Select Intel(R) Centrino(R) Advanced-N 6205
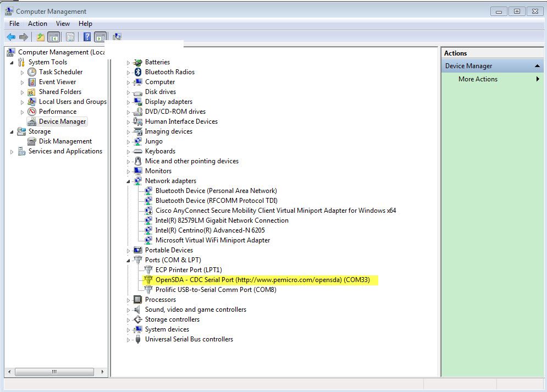Image resolution: width=547 pixels, height=392 pixels. [x=210, y=230]
